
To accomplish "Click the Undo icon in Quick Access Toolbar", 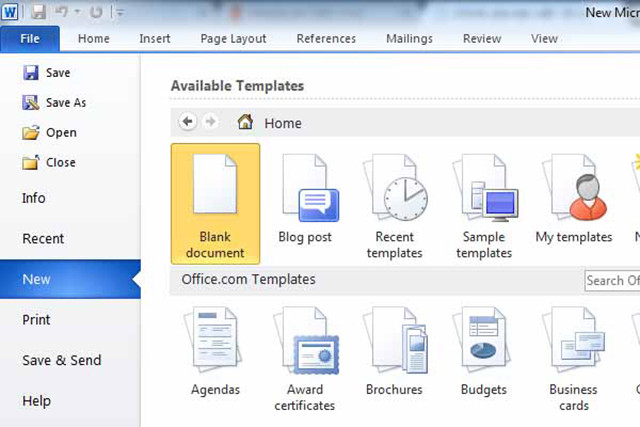I will point(61,12).
